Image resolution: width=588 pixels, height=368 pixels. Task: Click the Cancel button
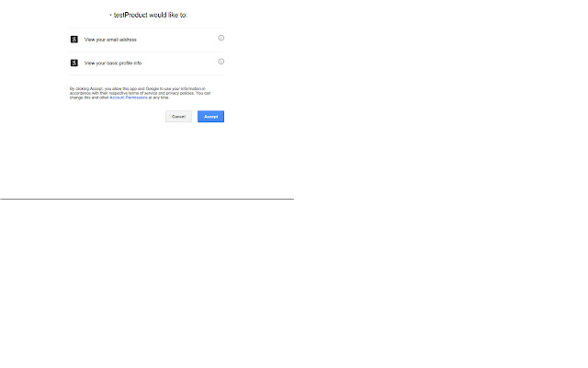pyautogui.click(x=178, y=117)
